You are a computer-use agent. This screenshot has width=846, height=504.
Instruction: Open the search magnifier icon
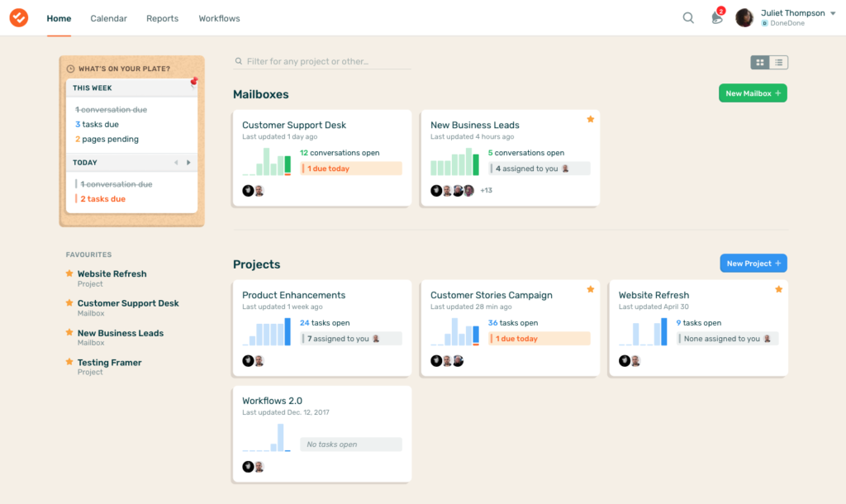pyautogui.click(x=688, y=17)
